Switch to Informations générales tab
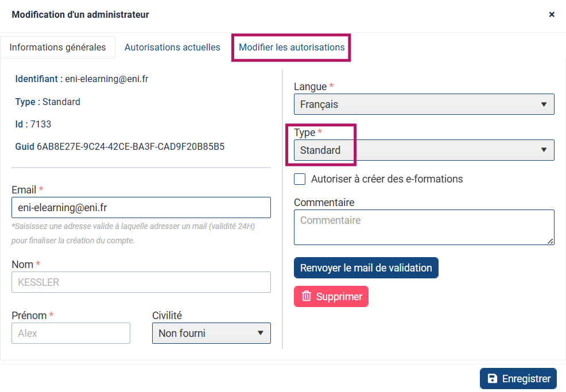566x392 pixels. coord(58,47)
